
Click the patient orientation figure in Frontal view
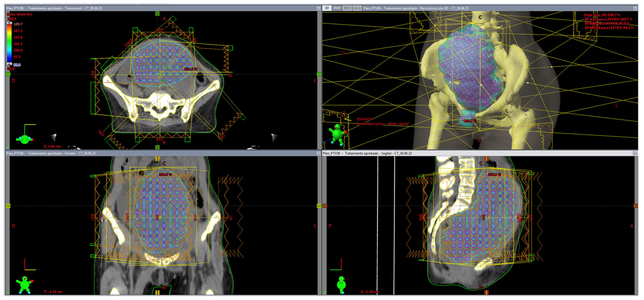[25, 285]
